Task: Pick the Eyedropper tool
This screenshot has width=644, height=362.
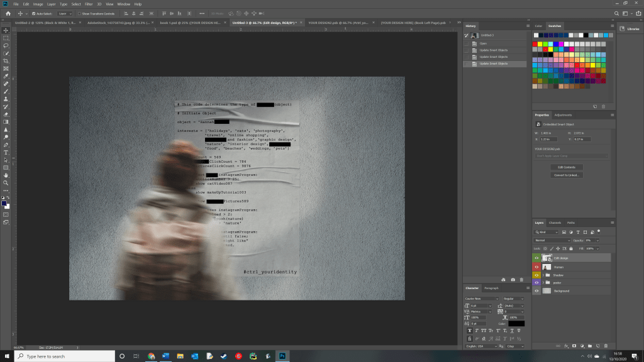Action: click(6, 76)
